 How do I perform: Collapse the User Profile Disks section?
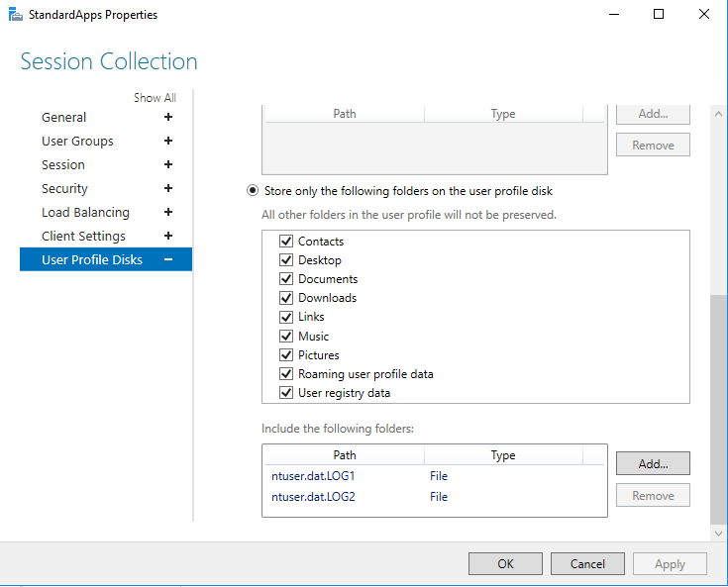(168, 259)
